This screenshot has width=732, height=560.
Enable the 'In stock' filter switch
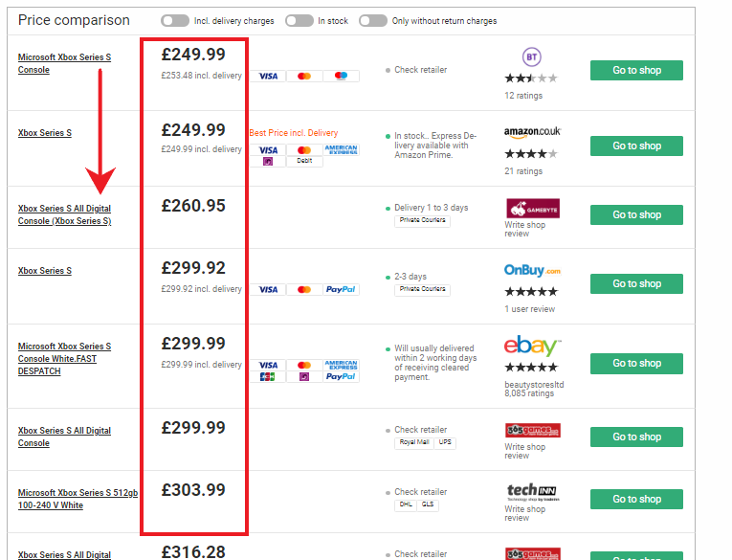pyautogui.click(x=299, y=20)
